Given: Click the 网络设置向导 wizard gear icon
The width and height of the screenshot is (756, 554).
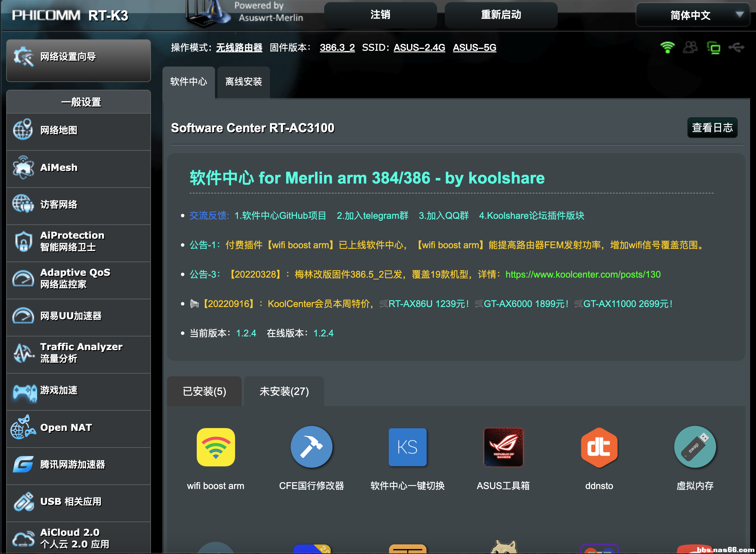Looking at the screenshot, I should tap(24, 56).
